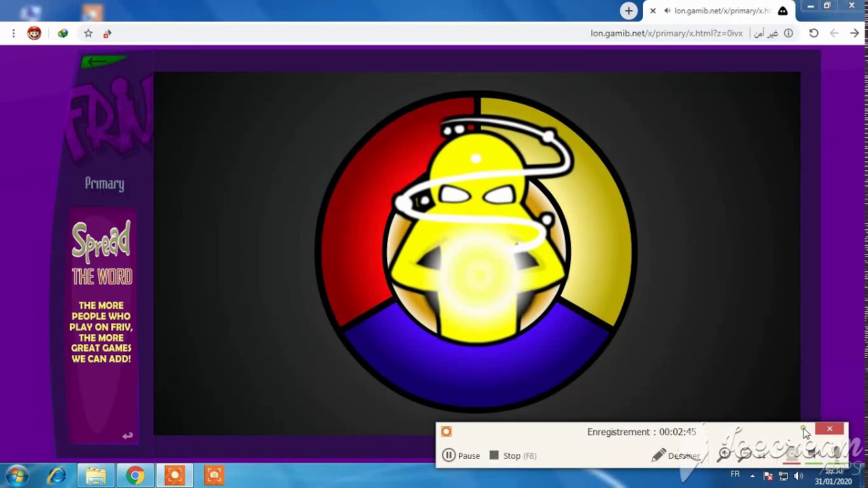Click the Arabic 'not secure' label

(766, 33)
